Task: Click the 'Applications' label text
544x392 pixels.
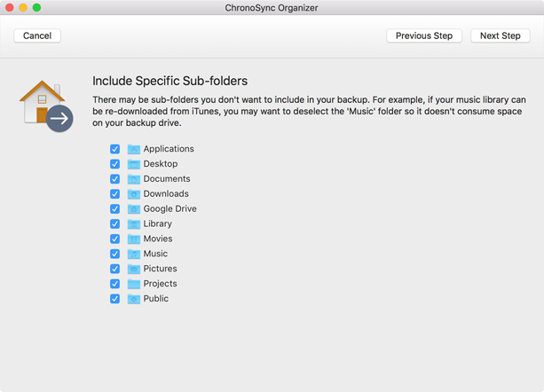Action: tap(169, 149)
